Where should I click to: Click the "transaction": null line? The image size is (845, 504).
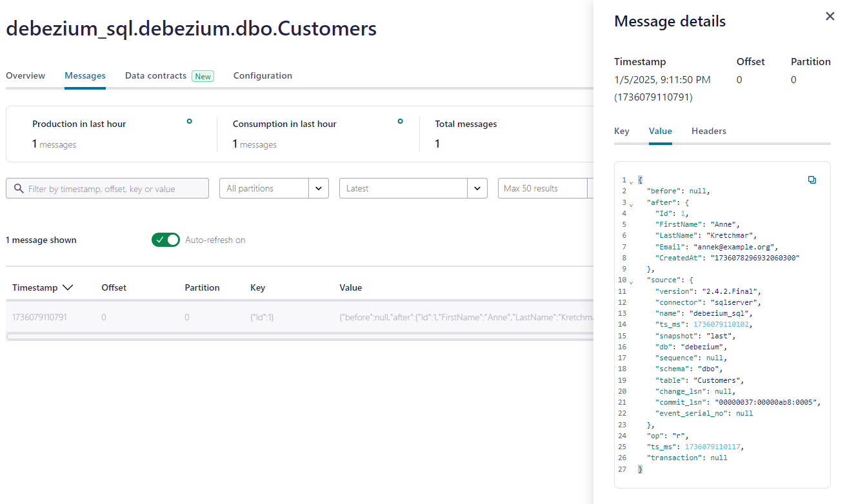coord(687,457)
